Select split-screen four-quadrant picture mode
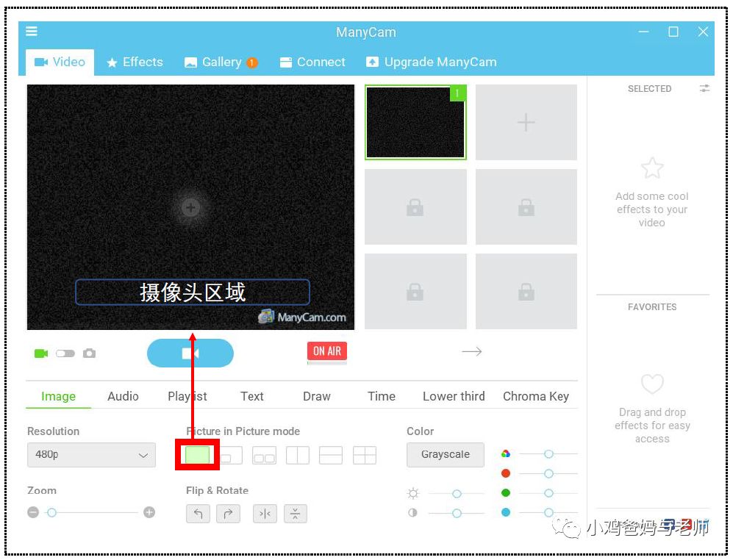This screenshot has width=733, height=560. [365, 456]
